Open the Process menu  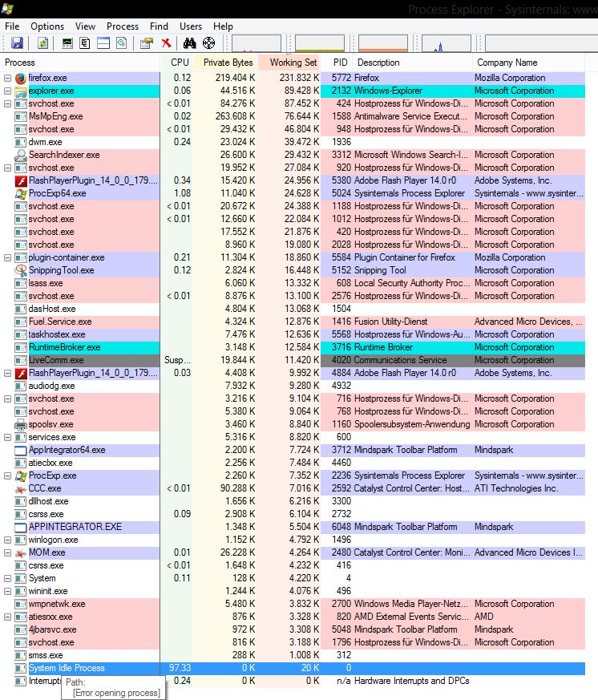click(x=123, y=26)
